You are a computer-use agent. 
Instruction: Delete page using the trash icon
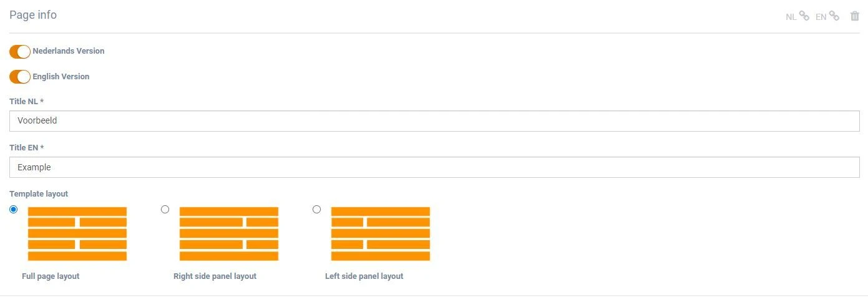[x=855, y=16]
